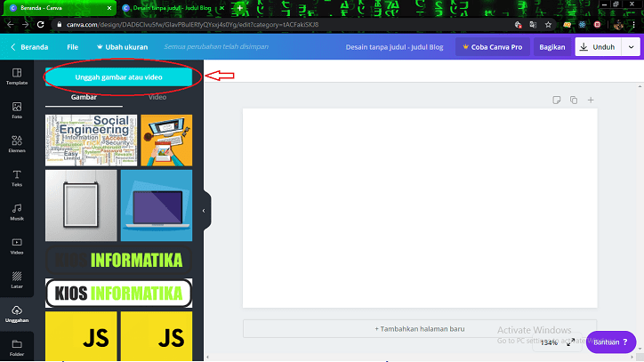Screen dimensions: 644x362
Task: Open the Foto panel in sidebar
Action: coord(17,110)
